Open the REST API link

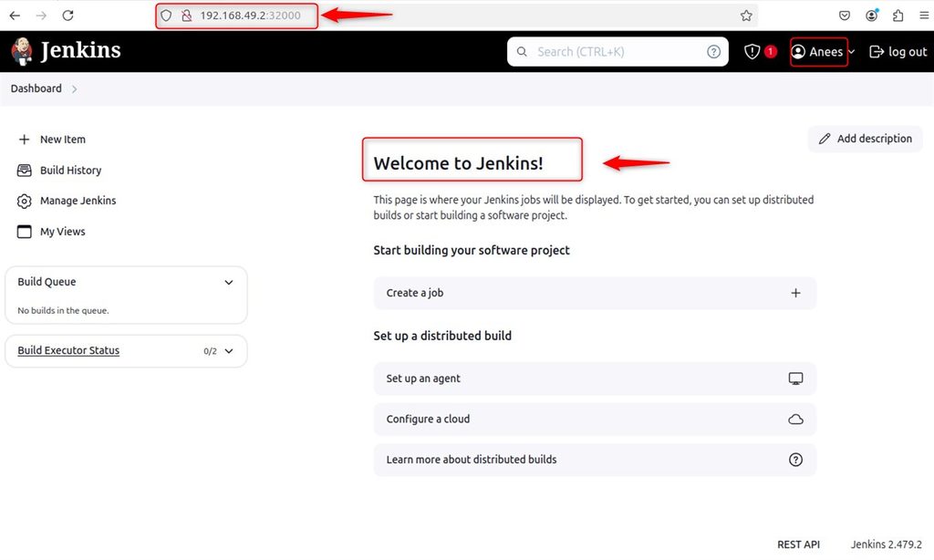798,544
